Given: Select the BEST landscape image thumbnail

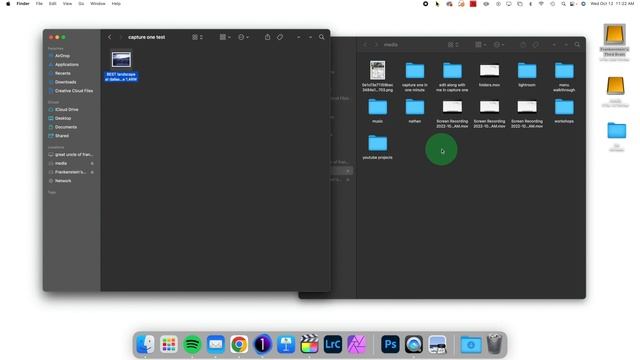Looking at the screenshot, I should point(121,60).
